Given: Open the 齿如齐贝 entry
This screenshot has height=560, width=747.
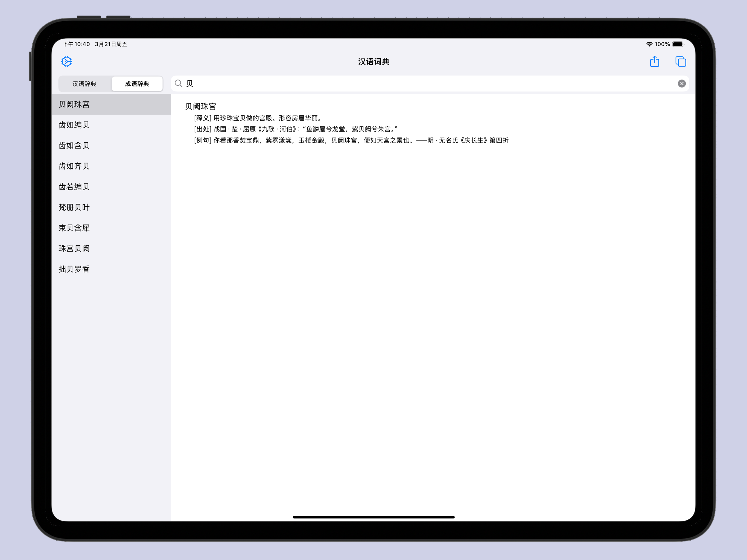Looking at the screenshot, I should pos(111,166).
